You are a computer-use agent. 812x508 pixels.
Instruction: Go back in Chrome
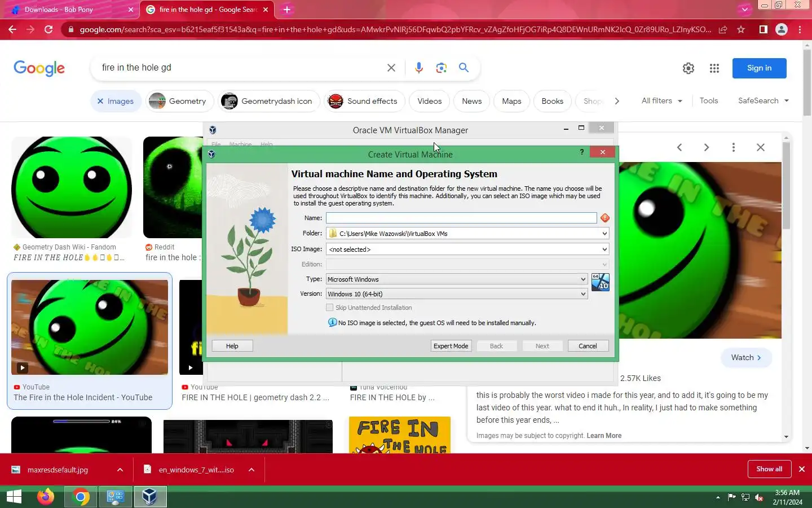pyautogui.click(x=12, y=29)
